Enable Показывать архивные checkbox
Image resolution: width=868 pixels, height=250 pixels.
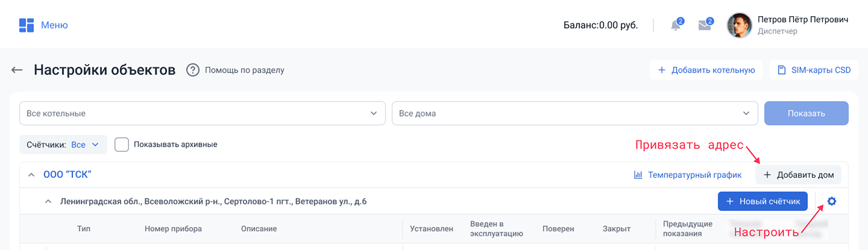122,145
